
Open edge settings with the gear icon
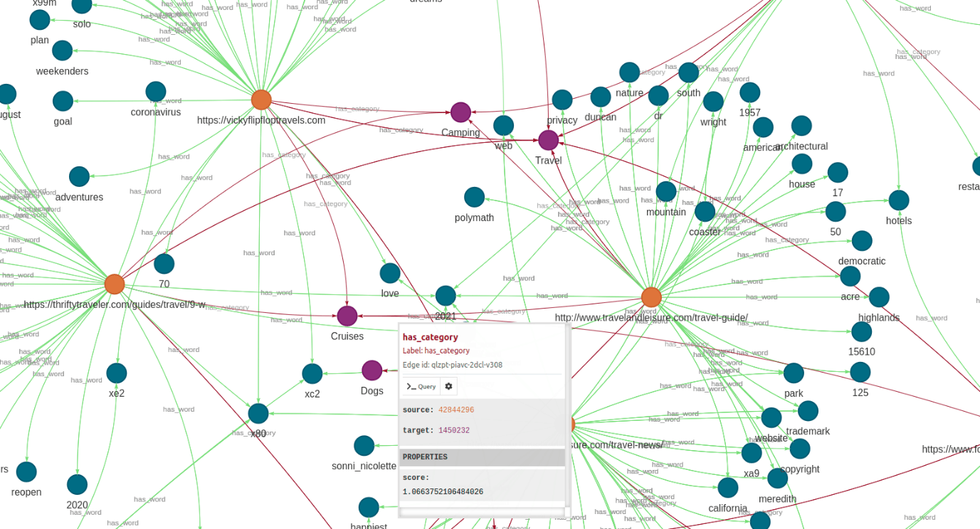[448, 386]
